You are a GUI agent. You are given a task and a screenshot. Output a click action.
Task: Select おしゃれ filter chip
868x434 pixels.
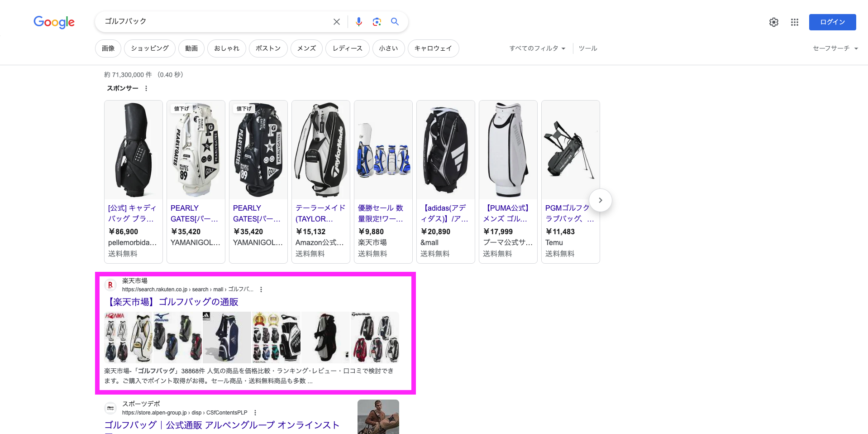point(227,48)
